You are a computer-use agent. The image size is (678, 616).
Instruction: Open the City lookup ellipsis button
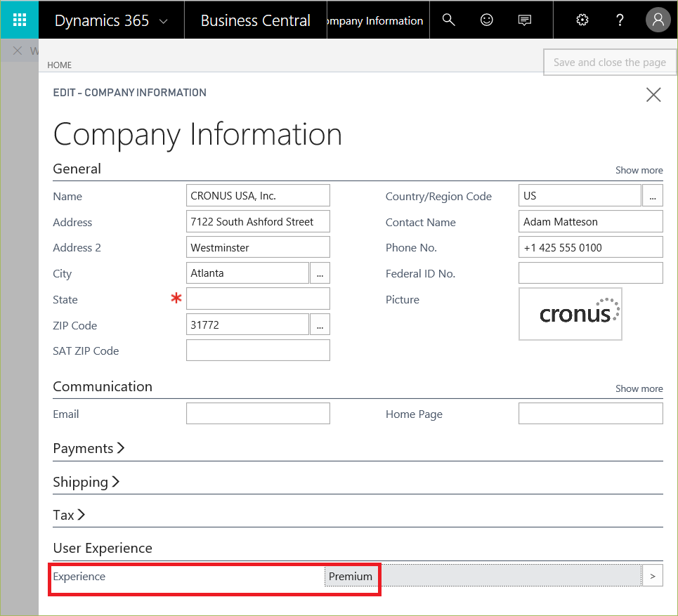click(x=320, y=273)
